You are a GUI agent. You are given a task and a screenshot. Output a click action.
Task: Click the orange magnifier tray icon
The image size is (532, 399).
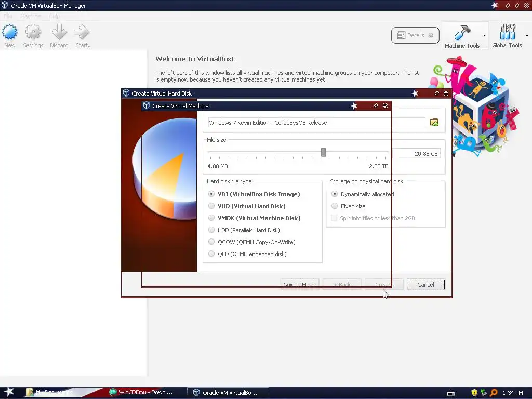(x=494, y=393)
